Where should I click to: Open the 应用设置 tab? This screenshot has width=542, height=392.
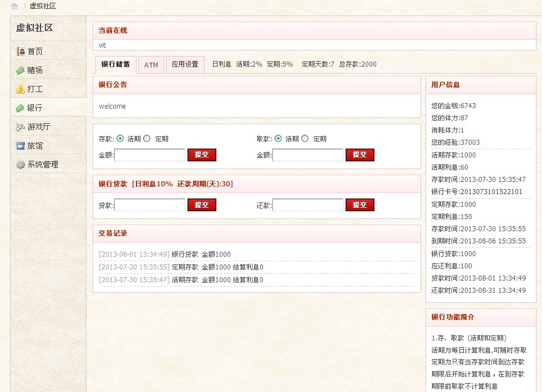pos(185,64)
